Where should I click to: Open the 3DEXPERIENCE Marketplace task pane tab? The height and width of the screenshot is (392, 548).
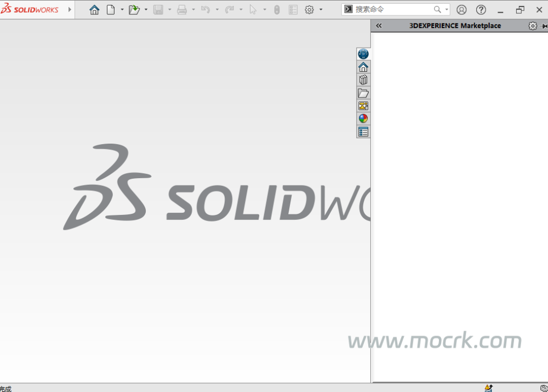(363, 54)
